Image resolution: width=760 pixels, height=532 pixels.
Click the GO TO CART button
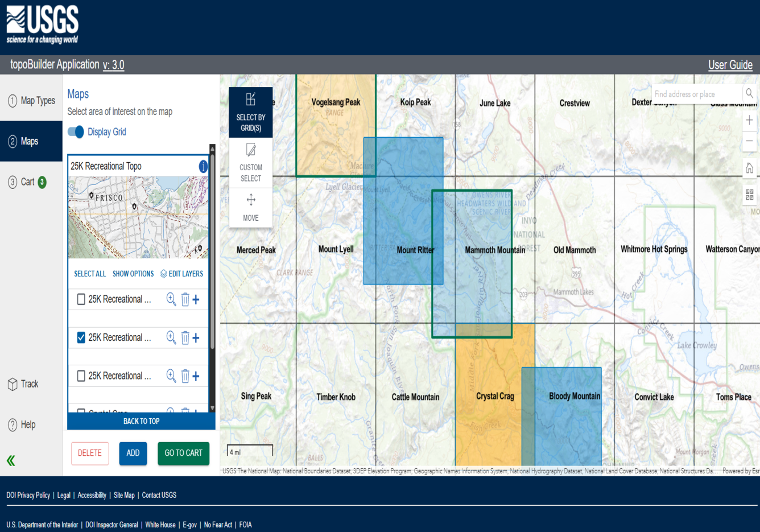pyautogui.click(x=183, y=453)
